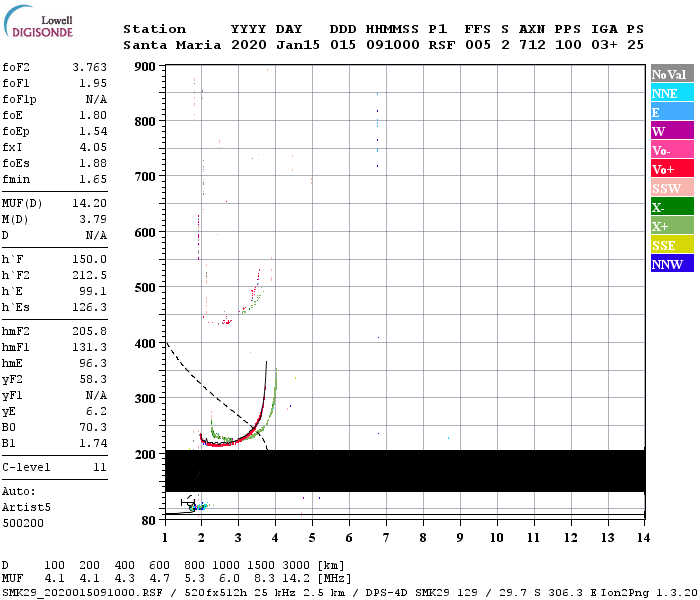Select the NoVal gray legend swatch
Image resolution: width=700 pixels, height=600 pixels.
(672, 74)
